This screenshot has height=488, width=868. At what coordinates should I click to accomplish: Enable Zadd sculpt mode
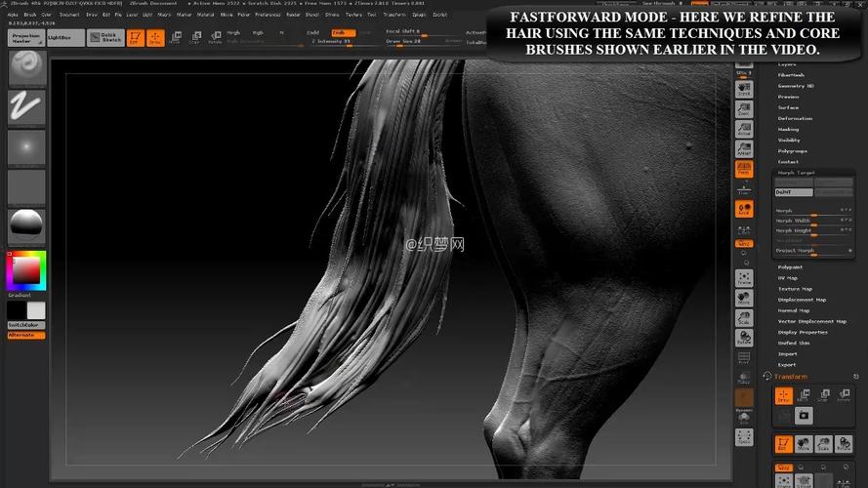pos(313,32)
